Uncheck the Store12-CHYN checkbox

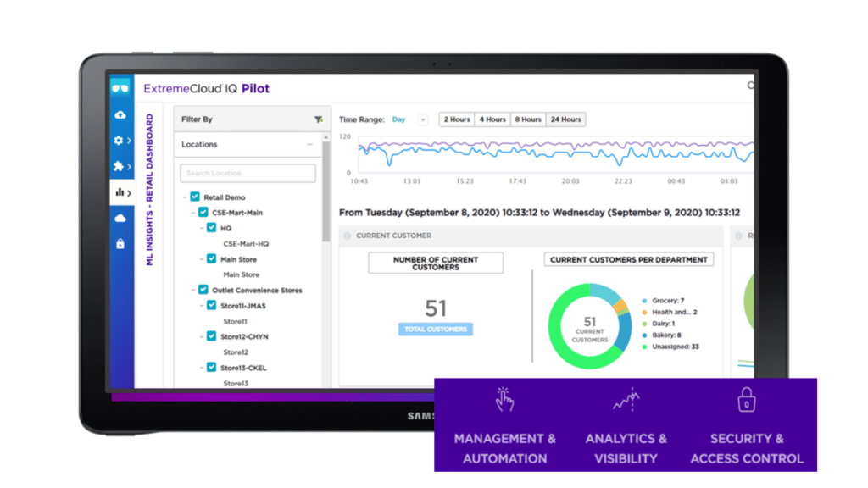click(x=211, y=335)
